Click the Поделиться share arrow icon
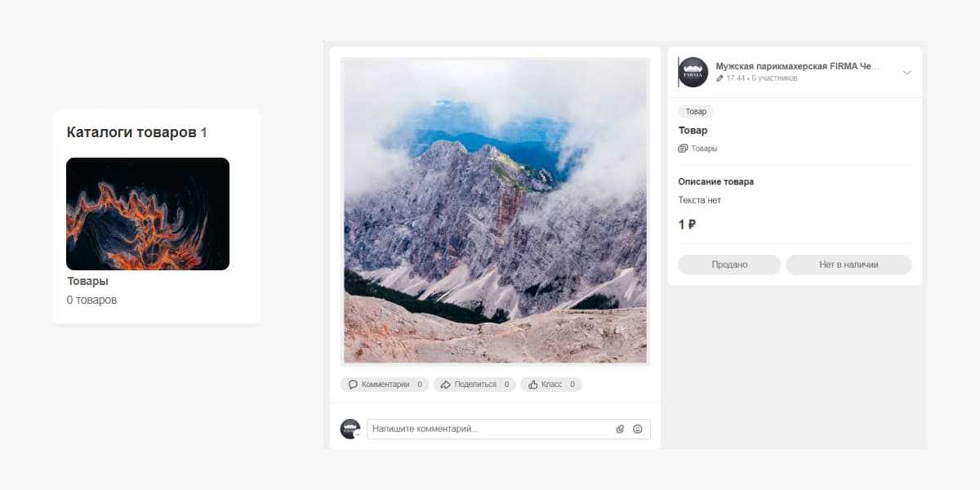Viewport: 980px width, 490px height. pyautogui.click(x=445, y=384)
